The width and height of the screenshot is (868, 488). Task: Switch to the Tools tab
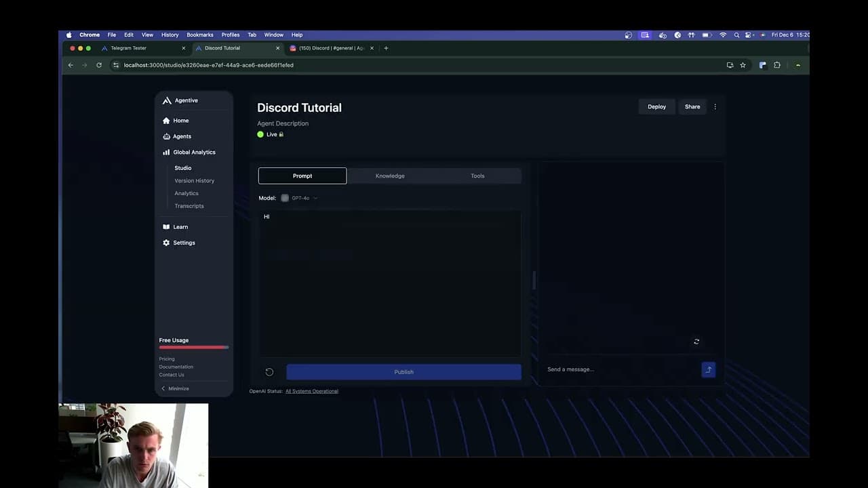click(477, 176)
